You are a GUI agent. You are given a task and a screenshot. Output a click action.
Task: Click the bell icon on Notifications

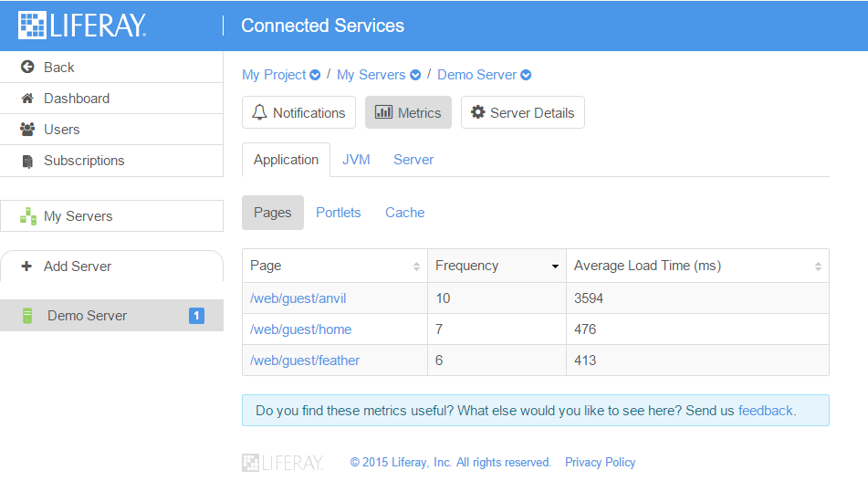[x=259, y=112]
